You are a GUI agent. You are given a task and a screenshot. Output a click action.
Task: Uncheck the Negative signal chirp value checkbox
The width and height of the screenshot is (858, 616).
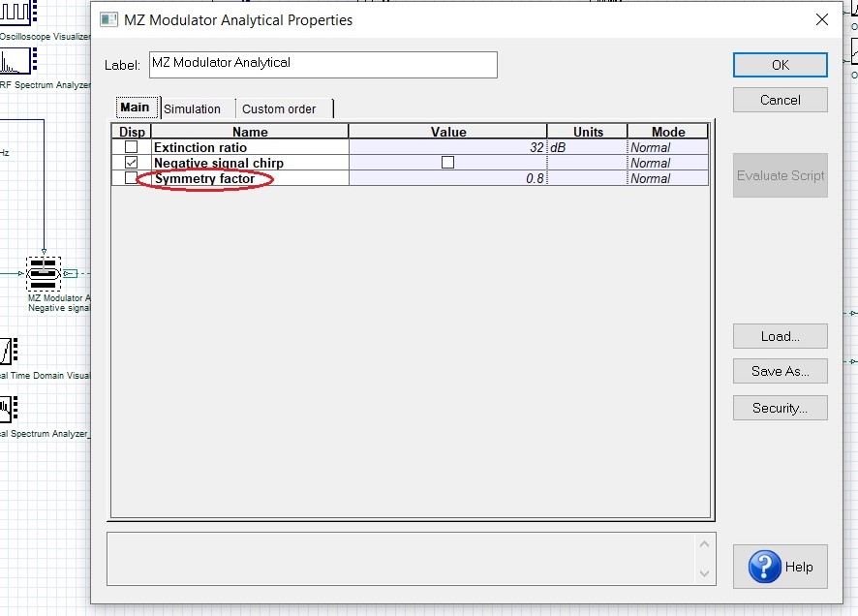pyautogui.click(x=447, y=162)
